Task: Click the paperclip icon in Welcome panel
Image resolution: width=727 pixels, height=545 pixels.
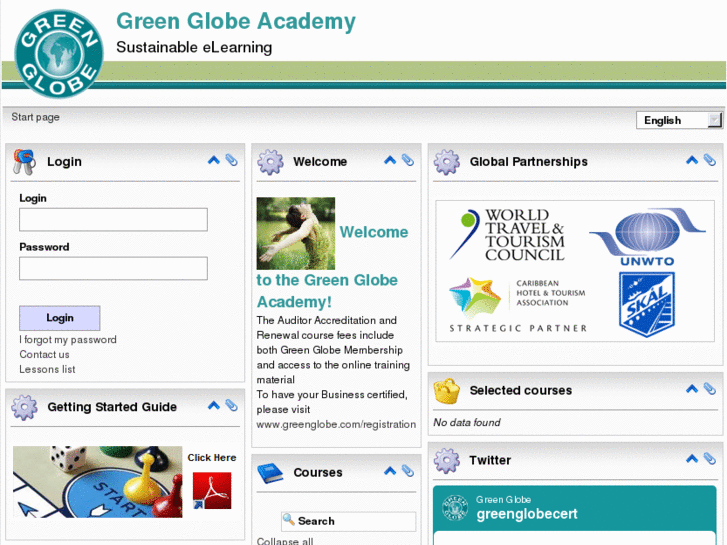Action: (x=408, y=160)
